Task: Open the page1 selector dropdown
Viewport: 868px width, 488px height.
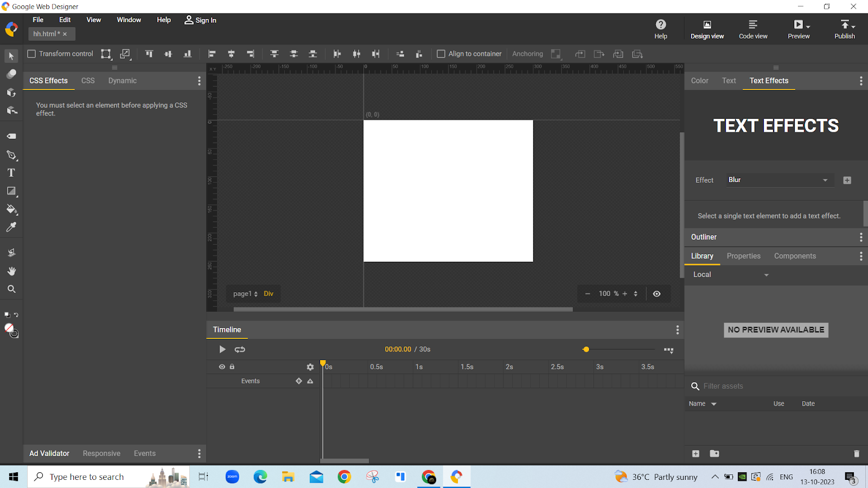Action: point(245,294)
